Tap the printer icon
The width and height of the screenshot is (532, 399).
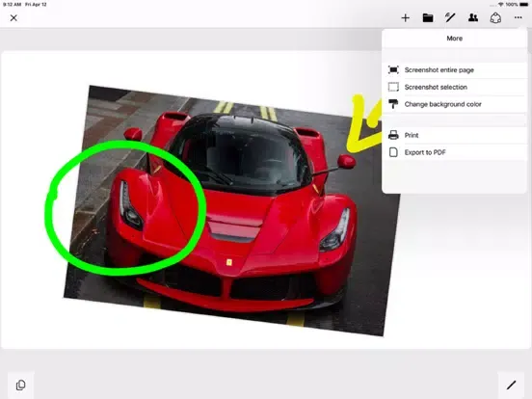(393, 135)
